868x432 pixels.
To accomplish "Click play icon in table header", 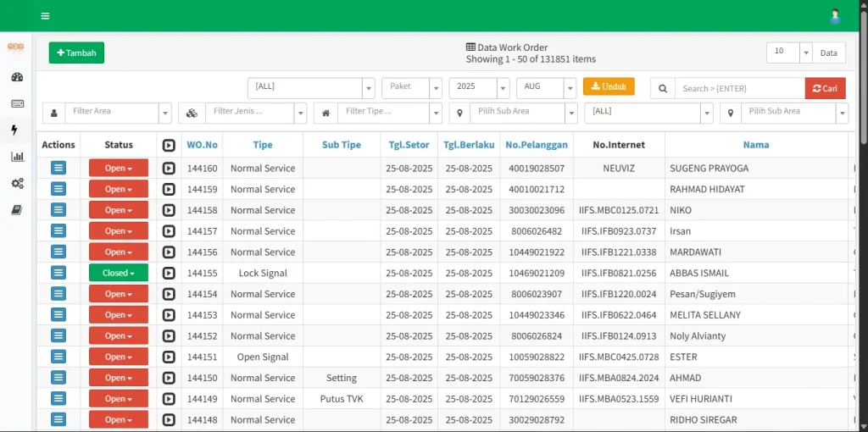I will coord(169,145).
